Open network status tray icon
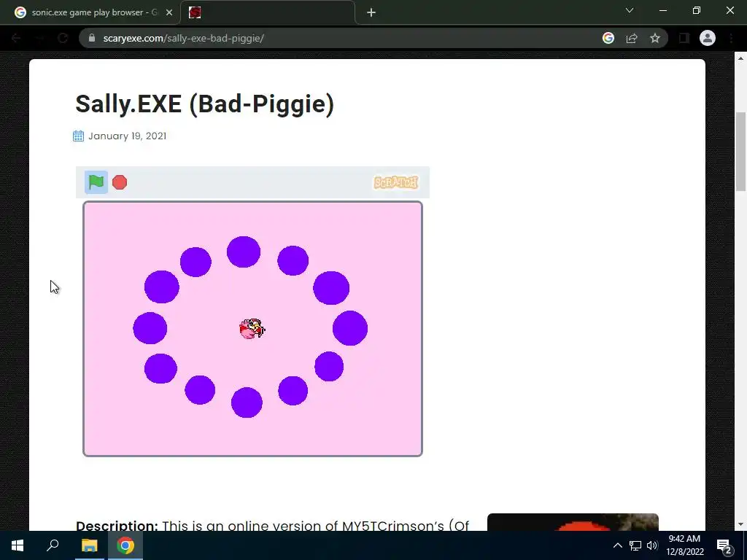This screenshot has width=747, height=560. [635, 545]
